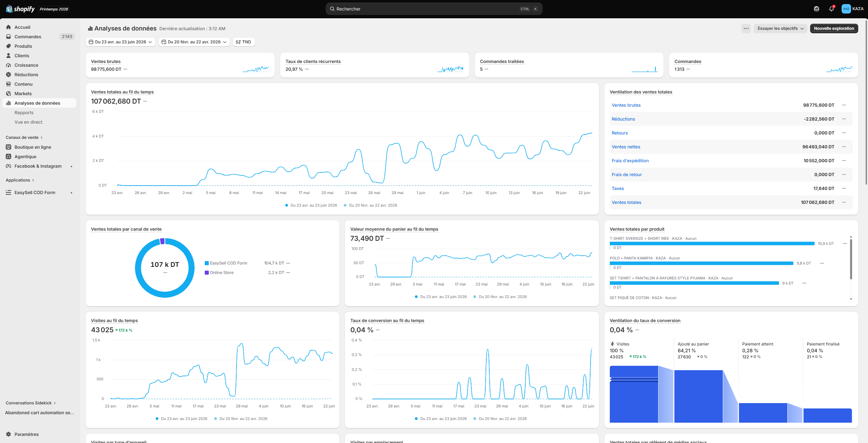The image size is (868, 443).
Task: Expand the Applications section
Action: tap(20, 180)
